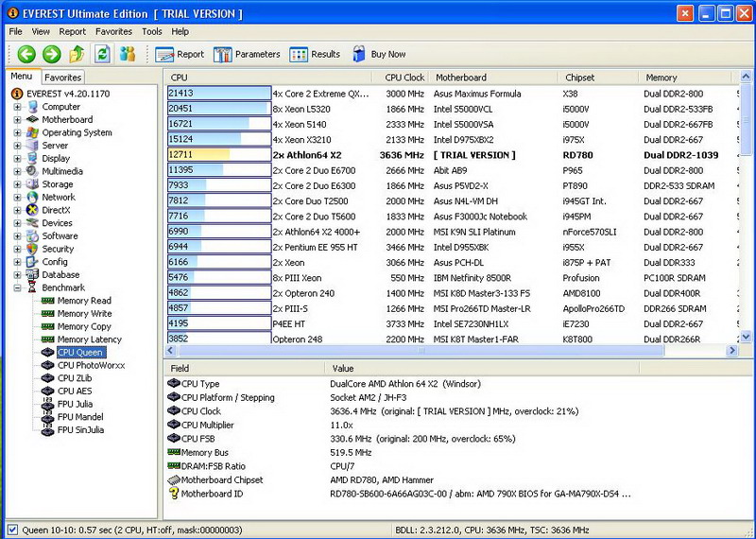Click the Chipset column header
The image size is (756, 539).
point(579,78)
